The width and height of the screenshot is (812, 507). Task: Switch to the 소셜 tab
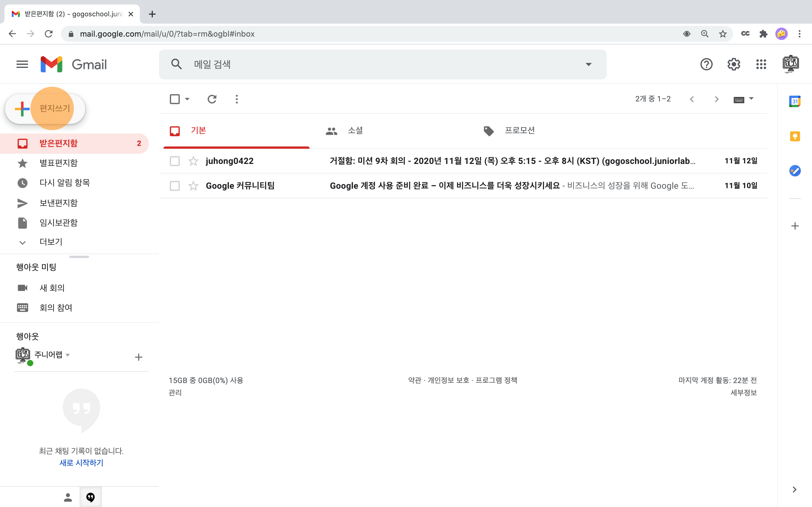(355, 130)
